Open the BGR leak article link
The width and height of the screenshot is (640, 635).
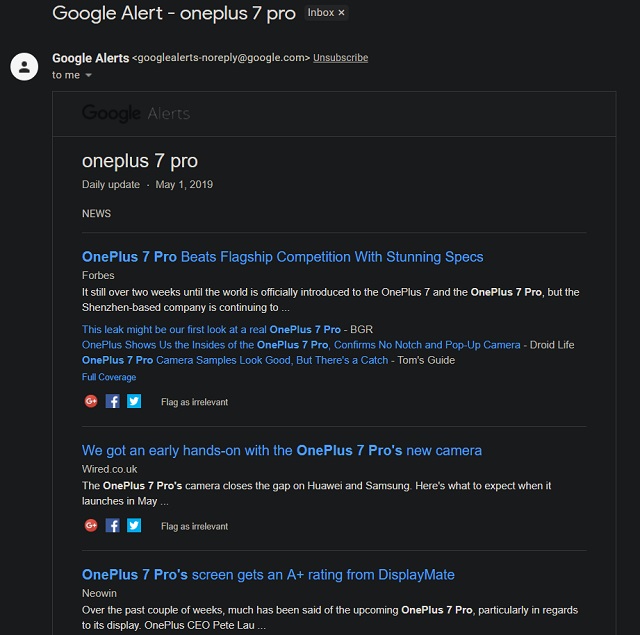pos(211,329)
